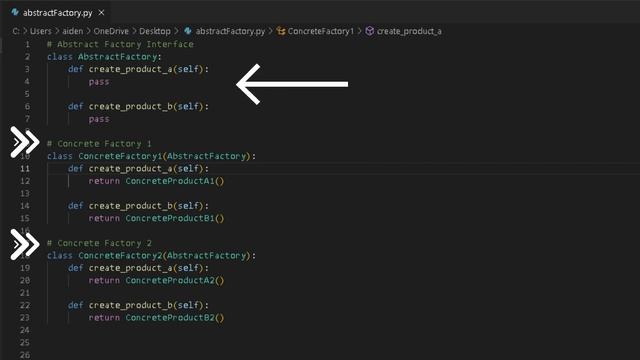
Task: Click 'ConcreteProductB2()' on line 23
Action: tap(175, 318)
